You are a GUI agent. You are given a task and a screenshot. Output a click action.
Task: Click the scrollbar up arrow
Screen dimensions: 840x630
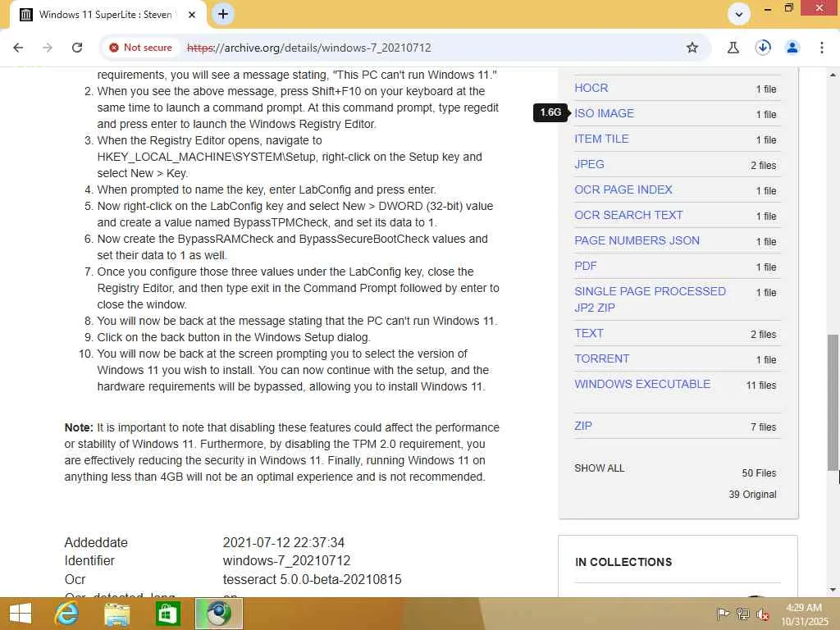coord(833,75)
